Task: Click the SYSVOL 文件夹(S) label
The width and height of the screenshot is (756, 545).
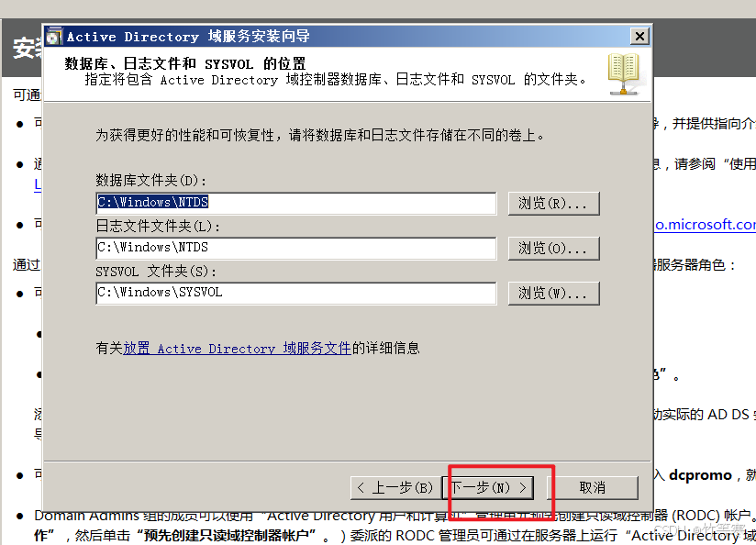Action: pos(156,271)
